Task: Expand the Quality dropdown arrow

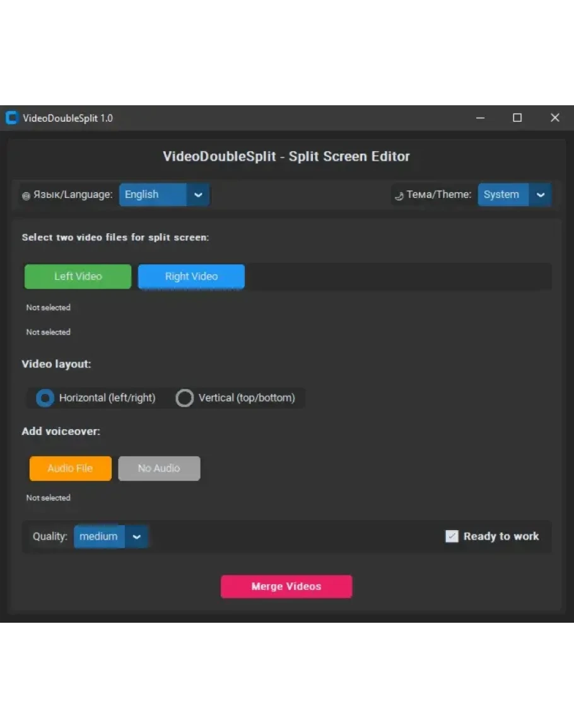Action: (x=136, y=536)
